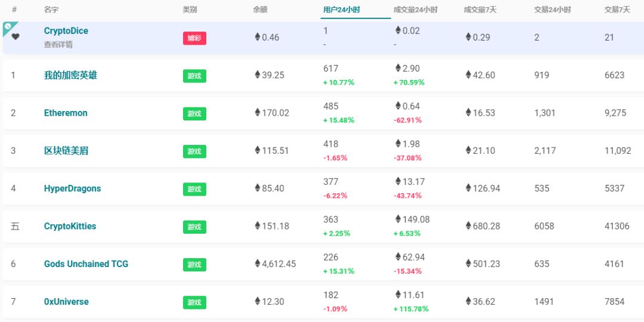This screenshot has width=644, height=322.
Task: Open the HyperDragons dapp page
Action: click(x=72, y=188)
